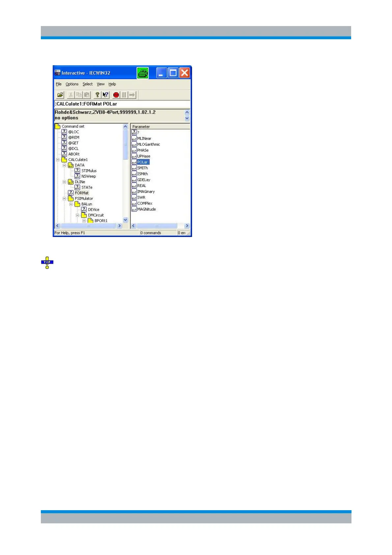Click the command icon beside DEVice

[x=84, y=210]
